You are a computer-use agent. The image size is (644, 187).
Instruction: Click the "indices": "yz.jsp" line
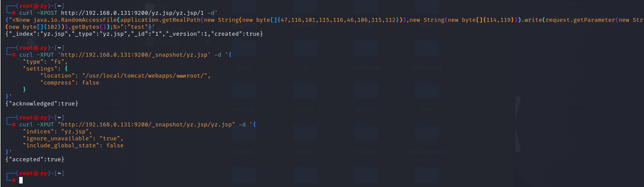tap(58, 131)
